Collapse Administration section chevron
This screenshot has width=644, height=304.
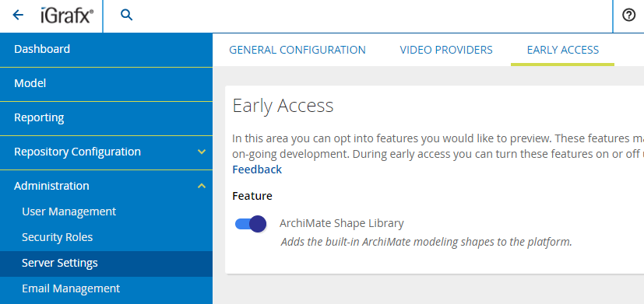[201, 186]
